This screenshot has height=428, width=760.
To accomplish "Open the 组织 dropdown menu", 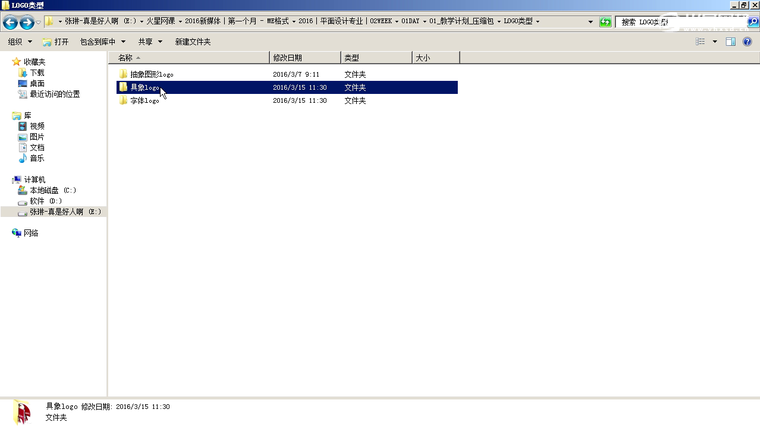I will 20,42.
